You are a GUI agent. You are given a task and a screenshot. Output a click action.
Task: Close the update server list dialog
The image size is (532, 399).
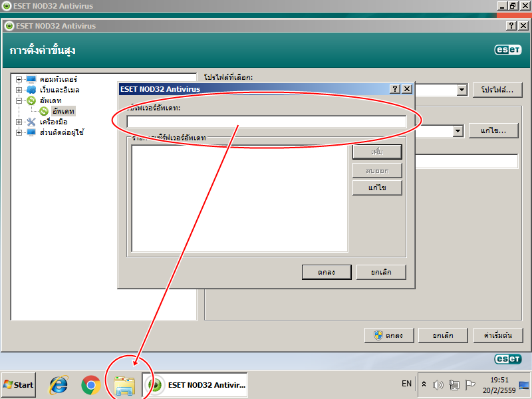[x=407, y=89]
